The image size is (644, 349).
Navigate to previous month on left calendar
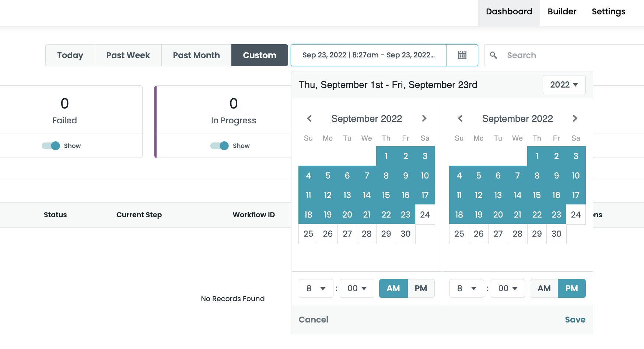pos(309,118)
